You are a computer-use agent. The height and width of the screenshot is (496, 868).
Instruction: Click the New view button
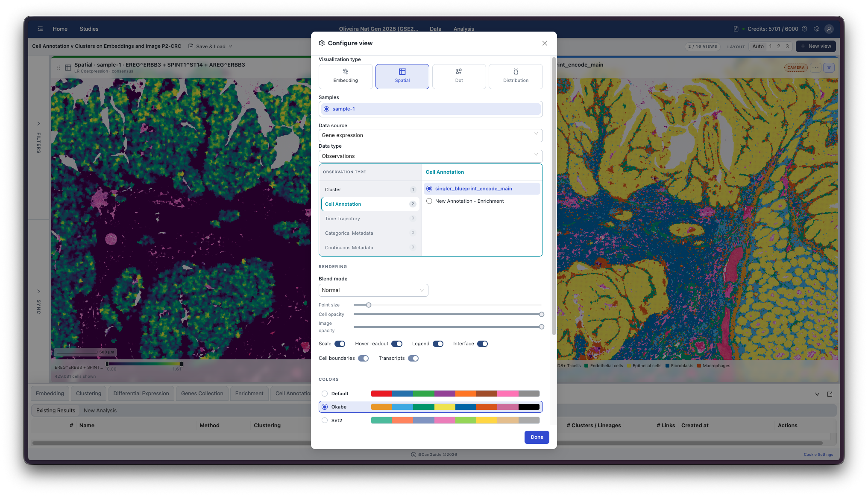(x=816, y=46)
